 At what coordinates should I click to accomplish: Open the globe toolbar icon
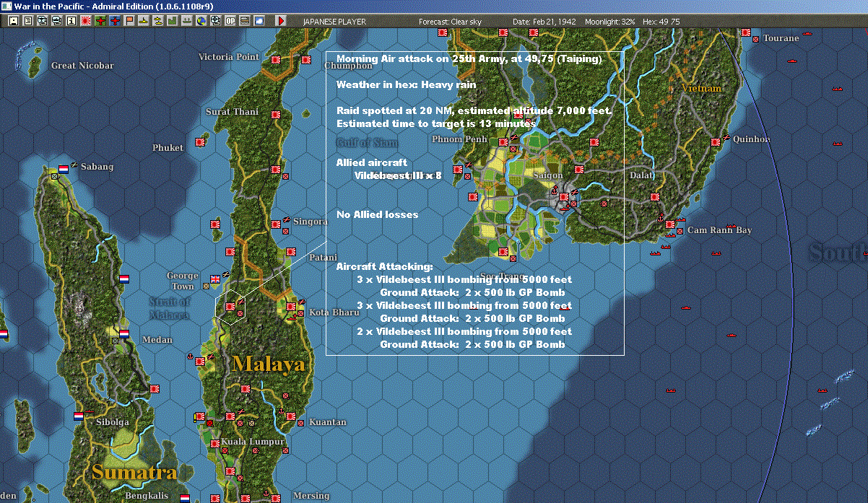coord(201,21)
